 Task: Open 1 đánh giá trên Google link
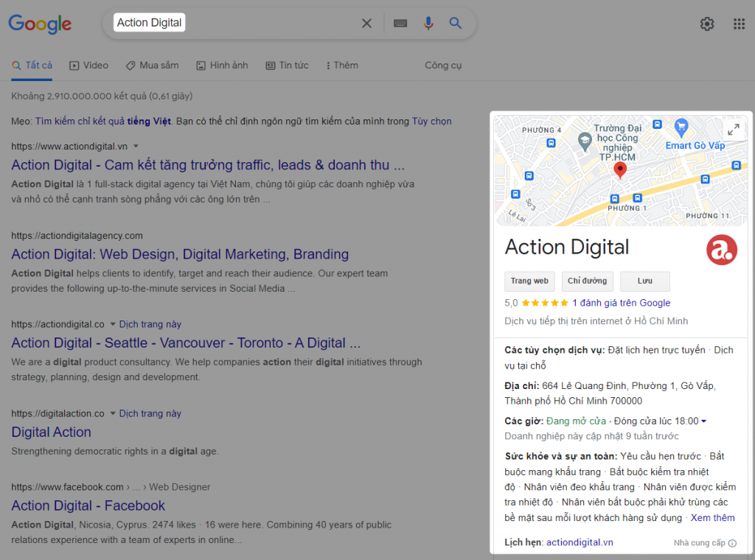click(621, 303)
